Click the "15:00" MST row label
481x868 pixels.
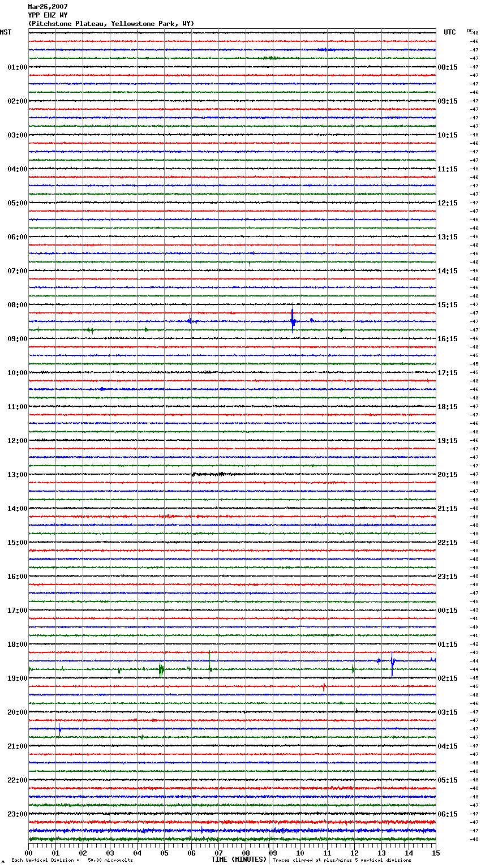[17, 543]
